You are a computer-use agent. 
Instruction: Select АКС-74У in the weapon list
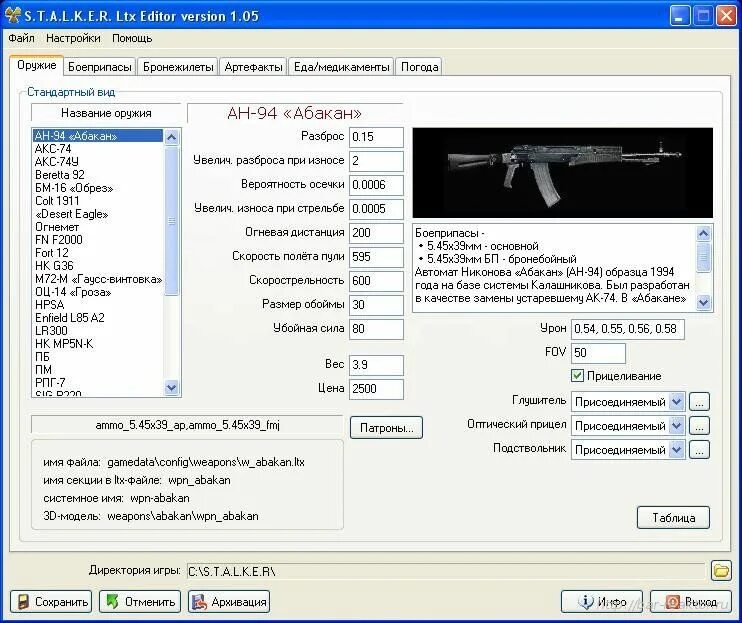[97, 162]
